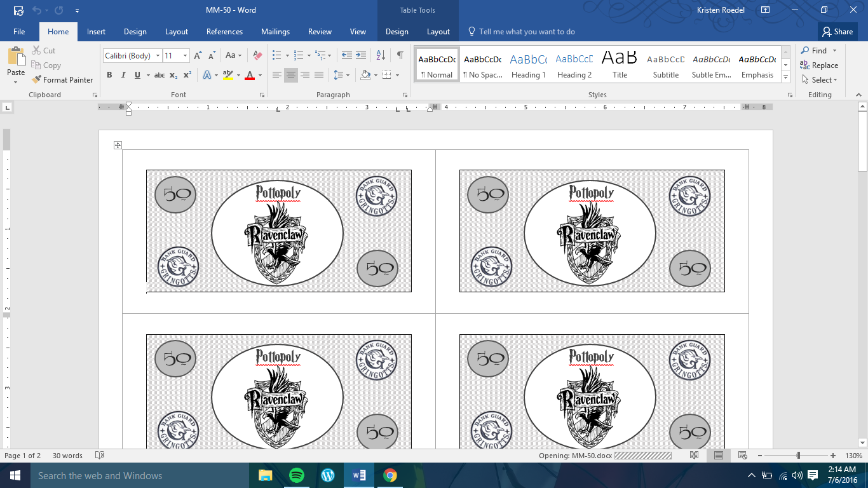Open the Select dropdown in Editing
The height and width of the screenshot is (488, 868).
[x=819, y=80]
